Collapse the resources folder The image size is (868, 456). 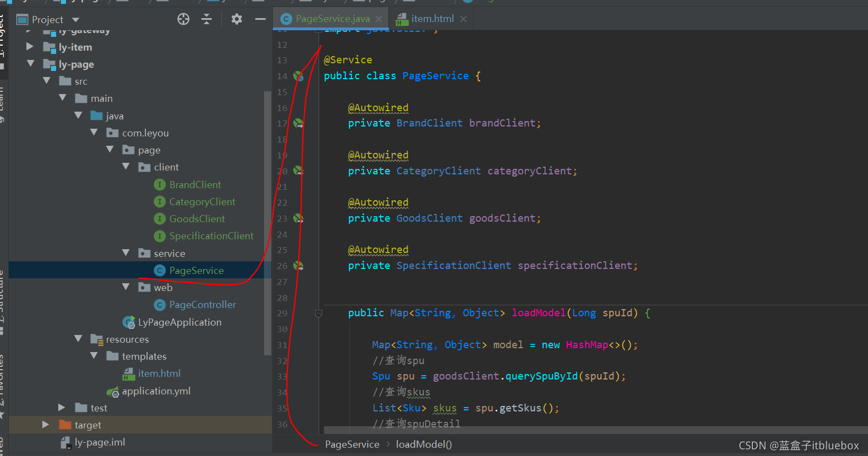78,339
